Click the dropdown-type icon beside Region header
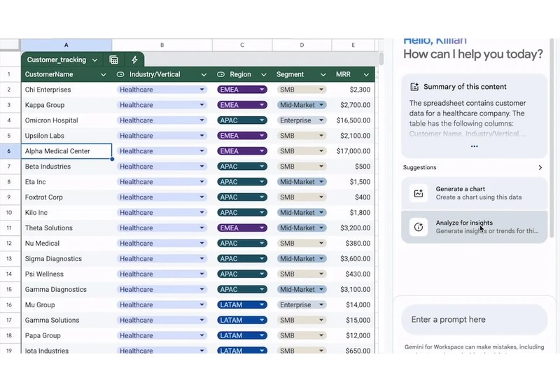 tap(220, 74)
